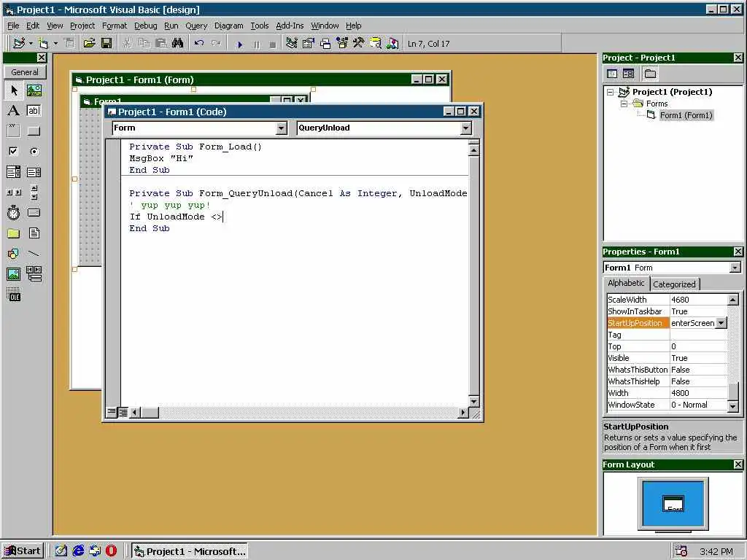Open the Diagram menu
747x560 pixels.
(228, 26)
